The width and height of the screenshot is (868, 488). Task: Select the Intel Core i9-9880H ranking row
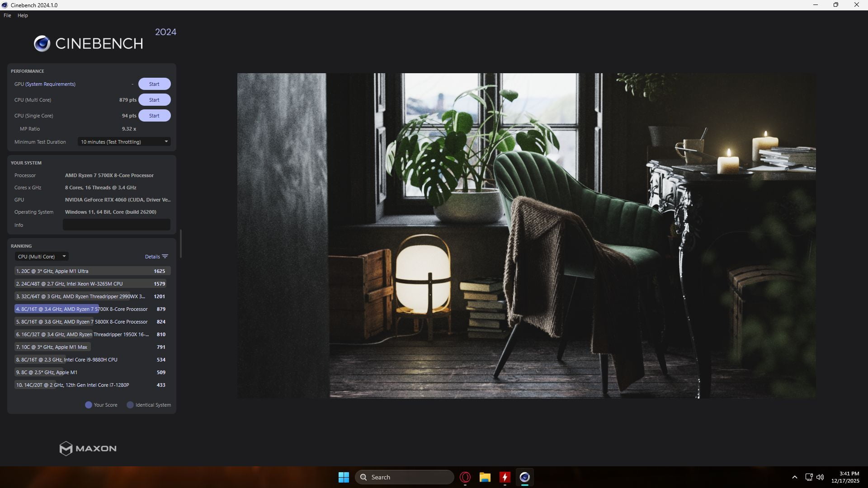92,360
